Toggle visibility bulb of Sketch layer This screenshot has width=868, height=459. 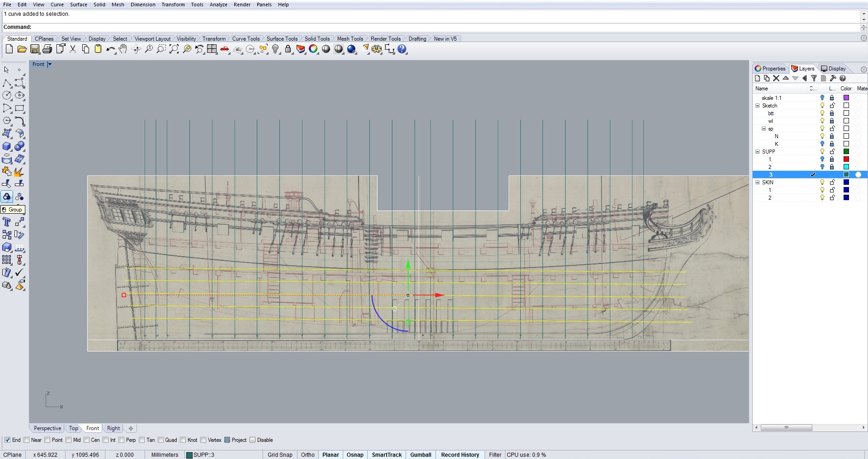click(x=822, y=106)
